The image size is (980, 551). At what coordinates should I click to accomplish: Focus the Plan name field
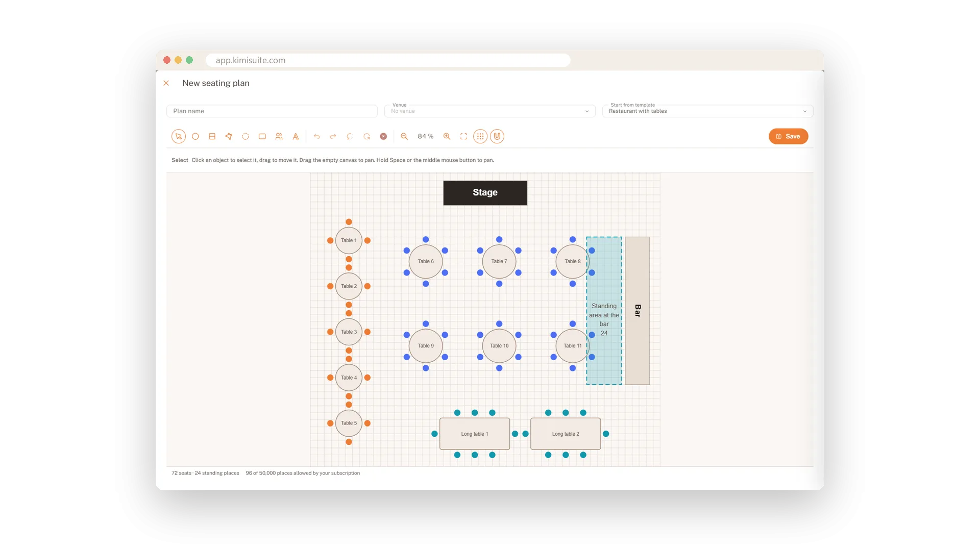272,111
